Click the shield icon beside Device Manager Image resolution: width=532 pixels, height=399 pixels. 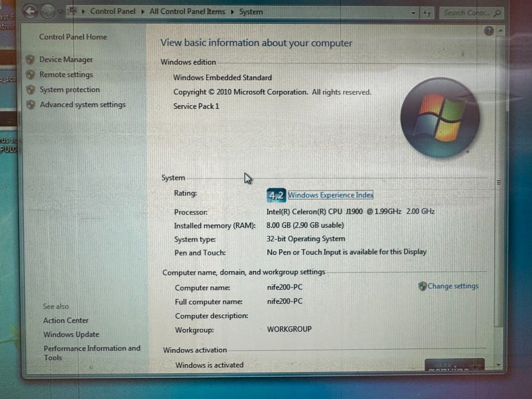[30, 60]
